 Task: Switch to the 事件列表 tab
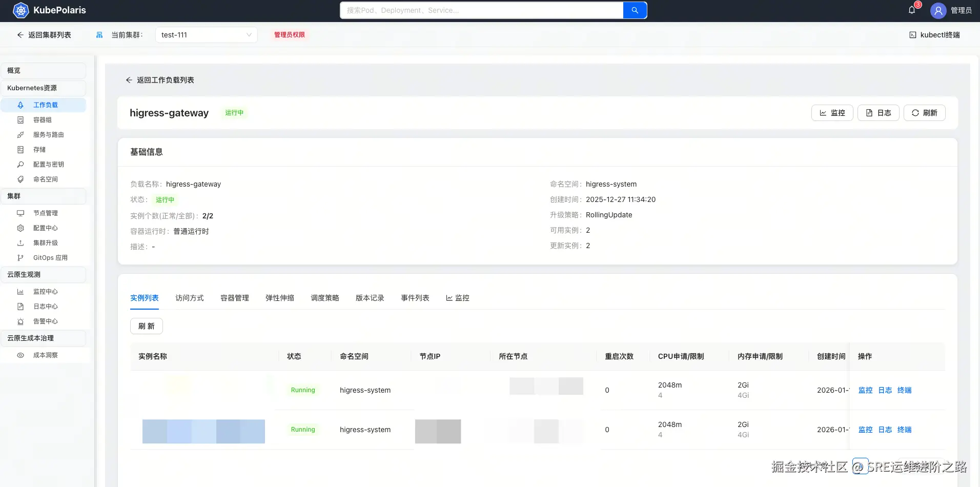click(x=415, y=298)
